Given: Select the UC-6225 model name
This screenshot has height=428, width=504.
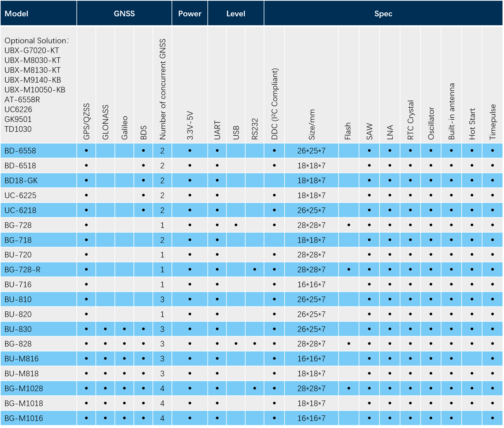Looking at the screenshot, I should [20, 196].
